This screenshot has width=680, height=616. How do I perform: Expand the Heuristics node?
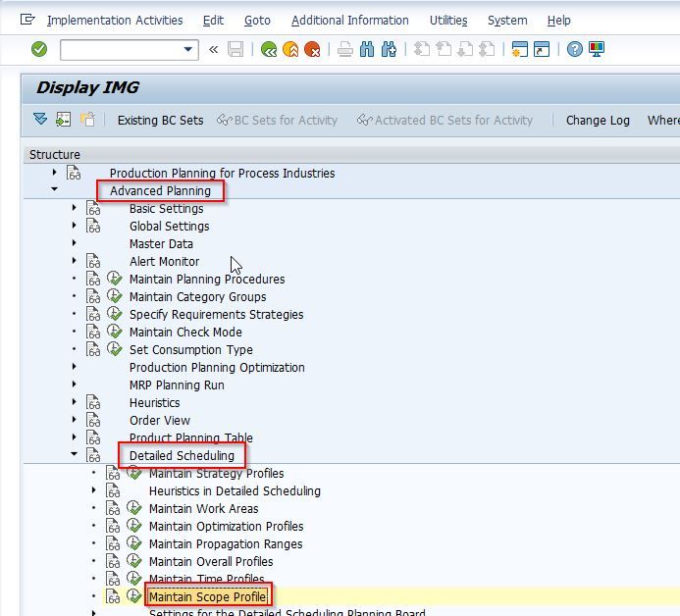coord(75,402)
